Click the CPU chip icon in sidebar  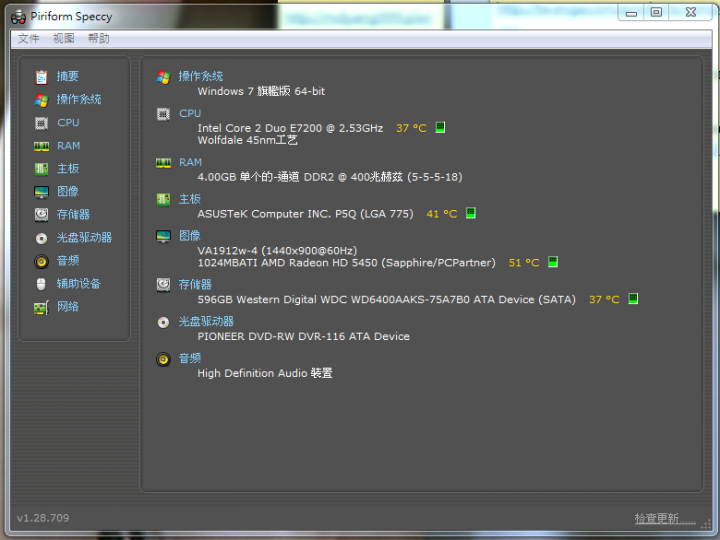pyautogui.click(x=41, y=123)
